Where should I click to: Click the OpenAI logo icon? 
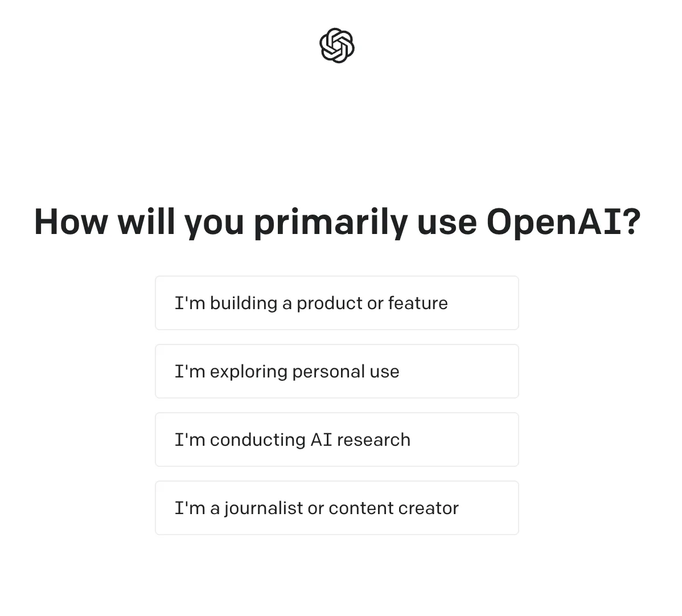pyautogui.click(x=337, y=46)
